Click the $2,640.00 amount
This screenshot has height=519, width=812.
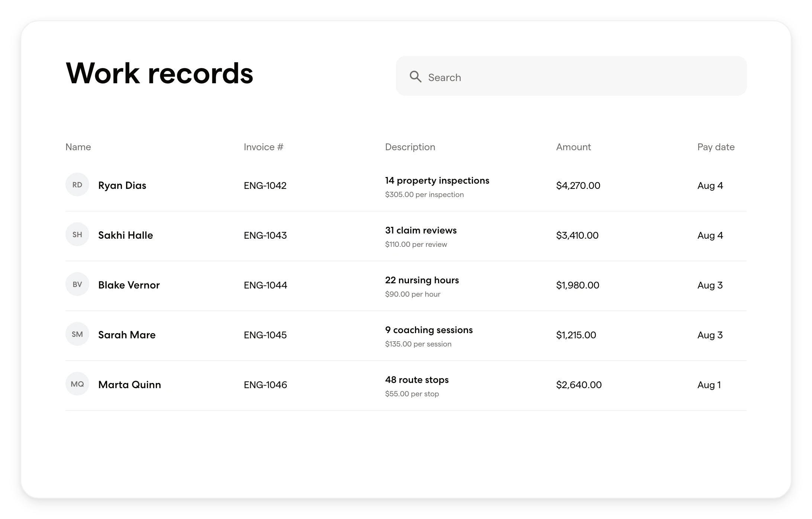pos(579,385)
